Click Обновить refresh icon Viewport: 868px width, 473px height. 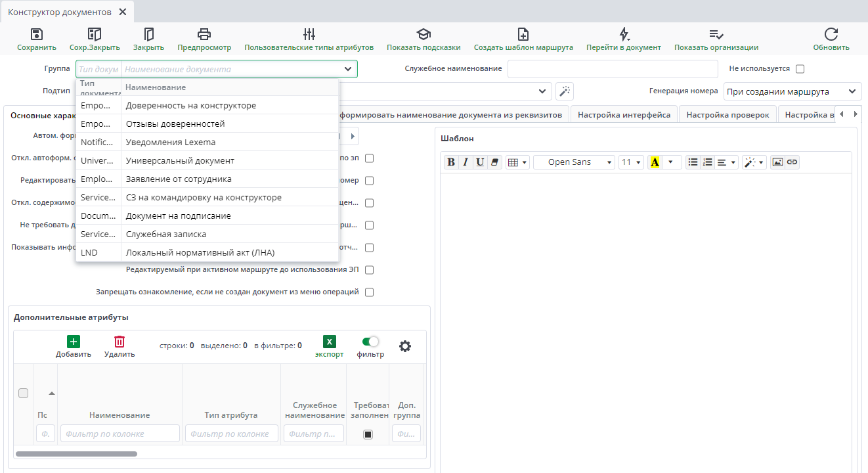point(831,35)
